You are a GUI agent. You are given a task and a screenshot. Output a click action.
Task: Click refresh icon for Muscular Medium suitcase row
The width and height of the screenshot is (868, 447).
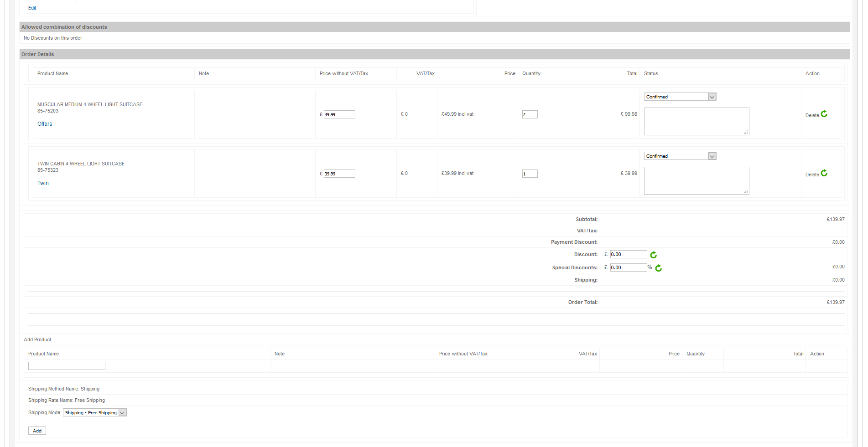824,114
